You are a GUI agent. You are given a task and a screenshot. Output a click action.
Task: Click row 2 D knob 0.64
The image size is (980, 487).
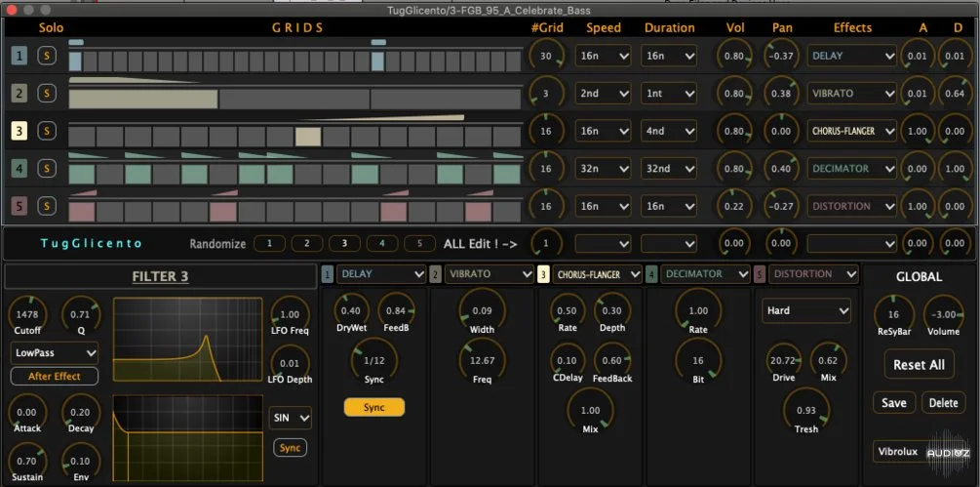[955, 94]
